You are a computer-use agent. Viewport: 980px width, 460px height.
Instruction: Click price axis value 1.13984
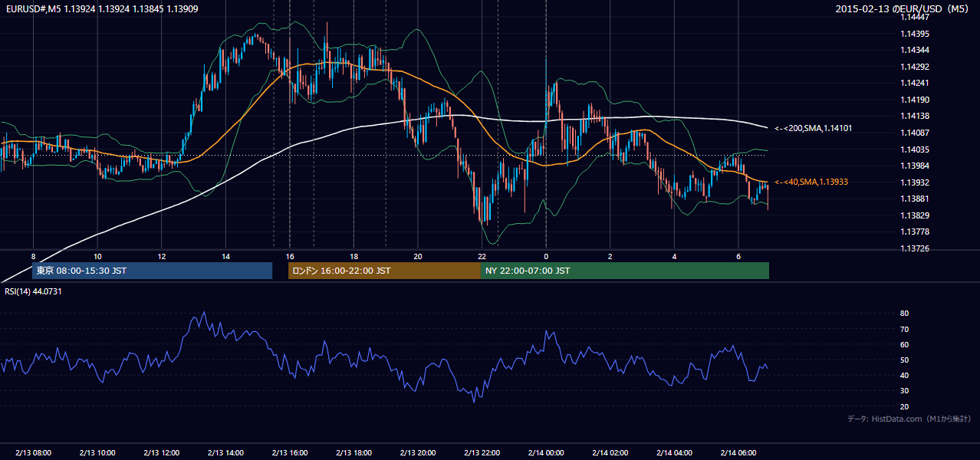click(x=916, y=166)
